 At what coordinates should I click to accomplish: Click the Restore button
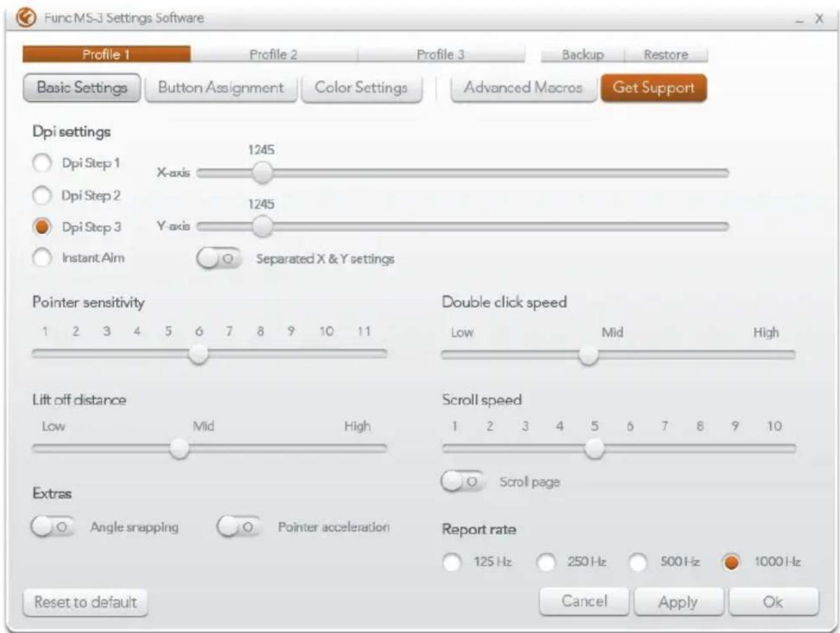click(x=666, y=55)
